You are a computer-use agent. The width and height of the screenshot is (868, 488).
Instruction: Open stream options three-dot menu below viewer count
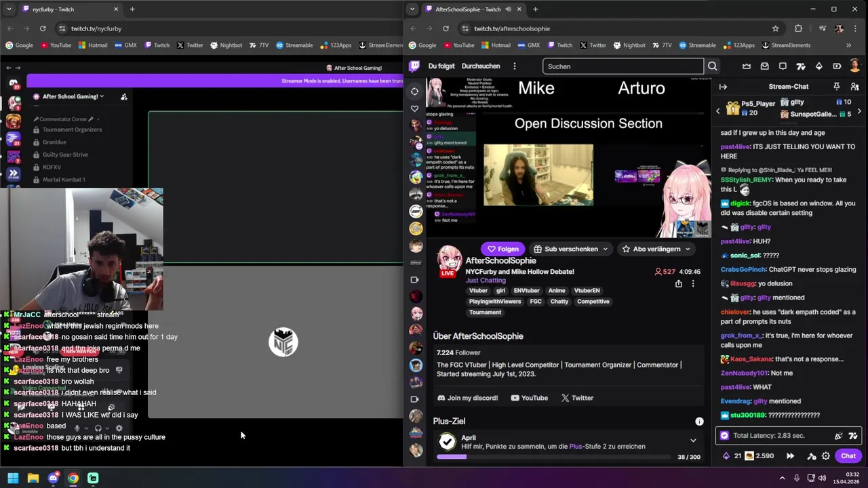[693, 284]
